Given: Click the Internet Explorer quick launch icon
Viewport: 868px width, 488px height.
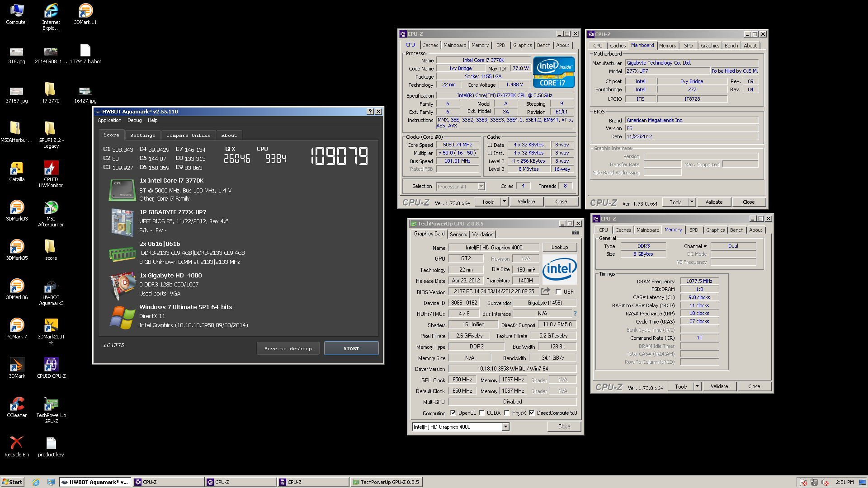Looking at the screenshot, I should tap(36, 482).
